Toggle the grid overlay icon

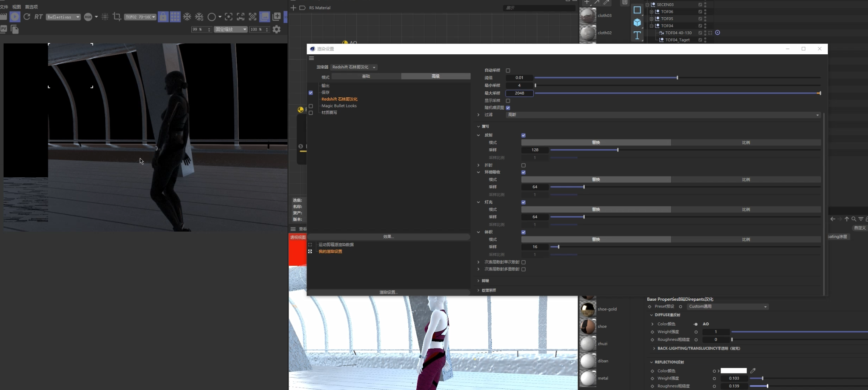[x=175, y=16]
